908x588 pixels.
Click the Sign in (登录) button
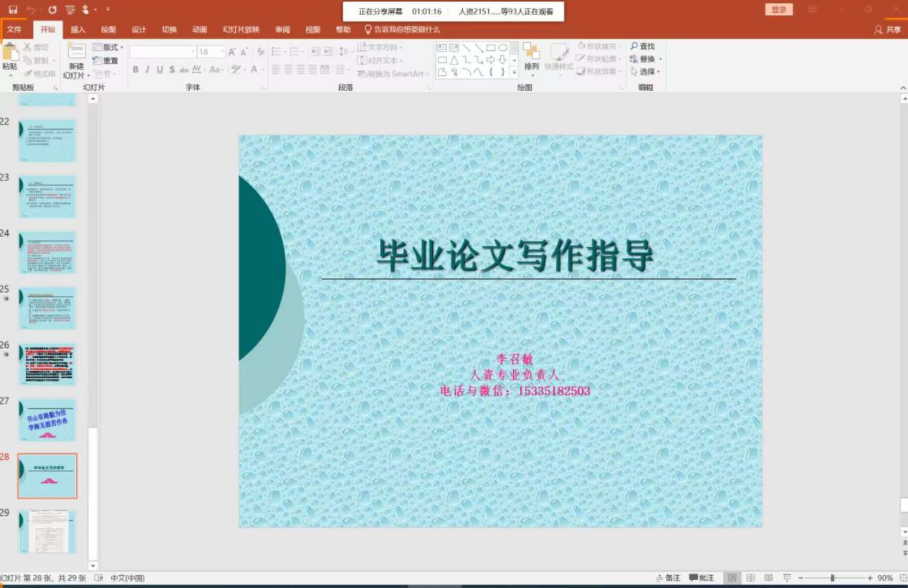[779, 9]
